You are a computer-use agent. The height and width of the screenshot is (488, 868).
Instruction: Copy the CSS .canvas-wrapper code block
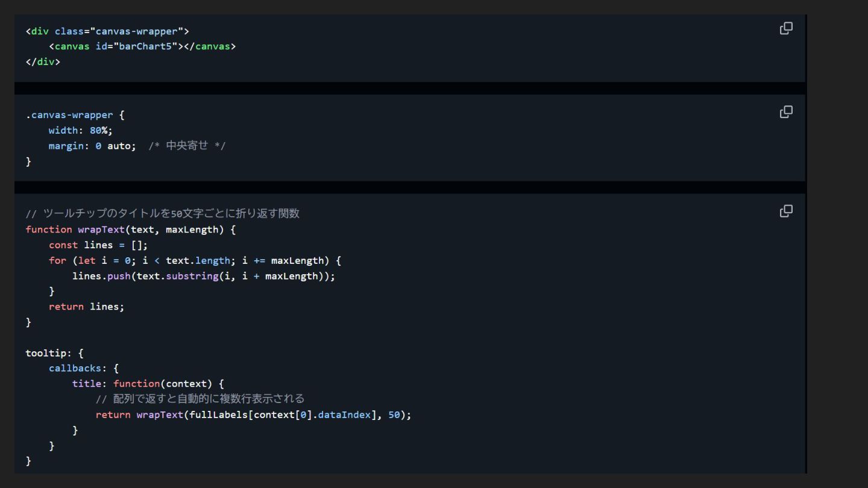pos(786,111)
